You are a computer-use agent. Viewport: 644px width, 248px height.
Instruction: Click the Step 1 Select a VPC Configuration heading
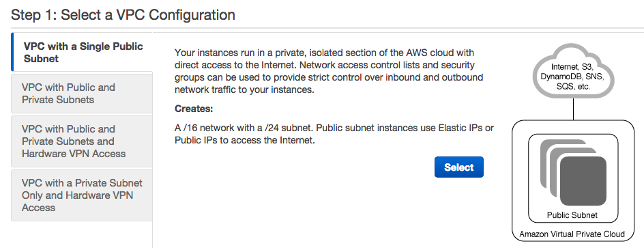[123, 15]
